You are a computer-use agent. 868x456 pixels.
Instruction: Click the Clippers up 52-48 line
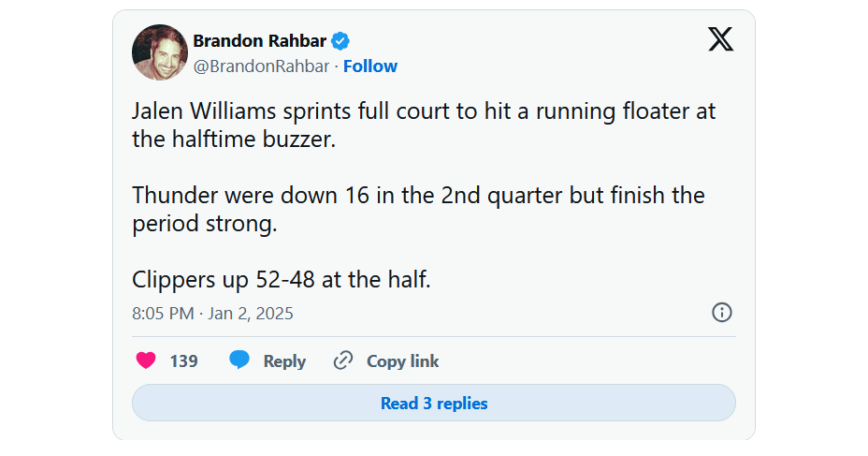(282, 280)
